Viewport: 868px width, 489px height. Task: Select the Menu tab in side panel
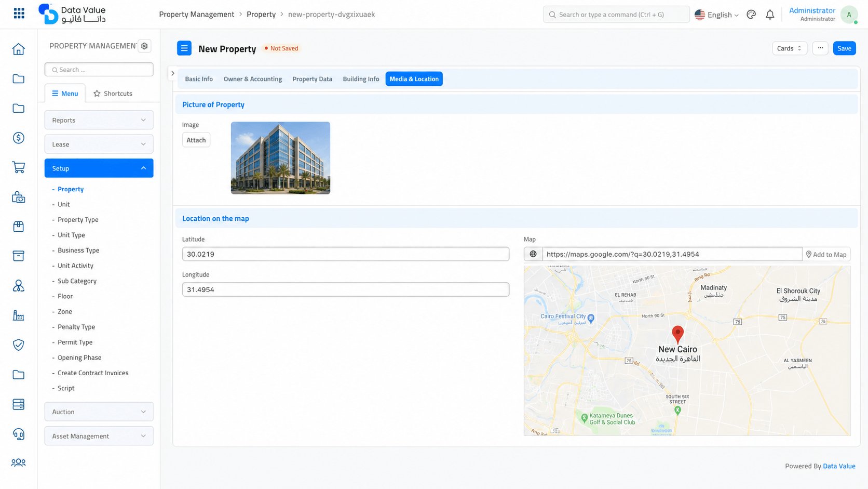[65, 94]
